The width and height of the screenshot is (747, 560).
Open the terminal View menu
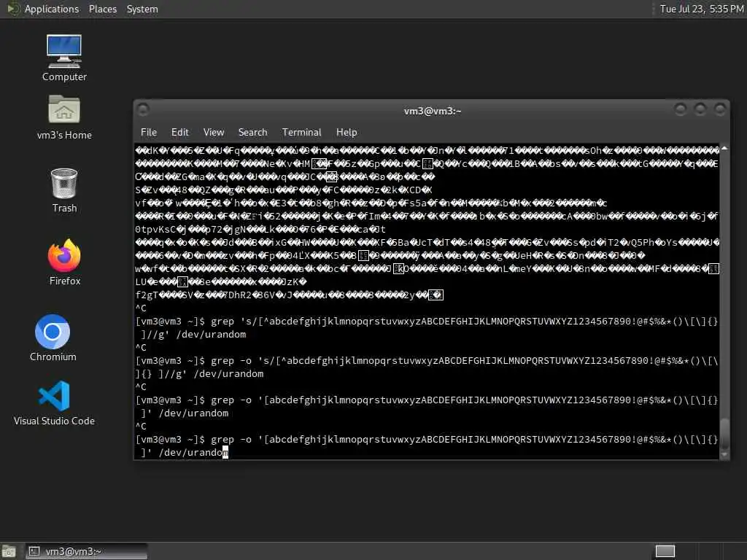click(x=214, y=133)
